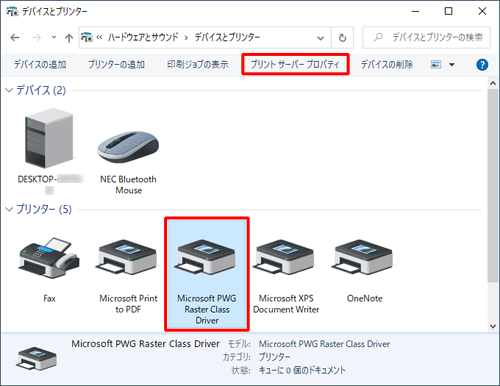Image resolution: width=500 pixels, height=386 pixels.
Task: Go forward with the right arrow
Action: (36, 38)
